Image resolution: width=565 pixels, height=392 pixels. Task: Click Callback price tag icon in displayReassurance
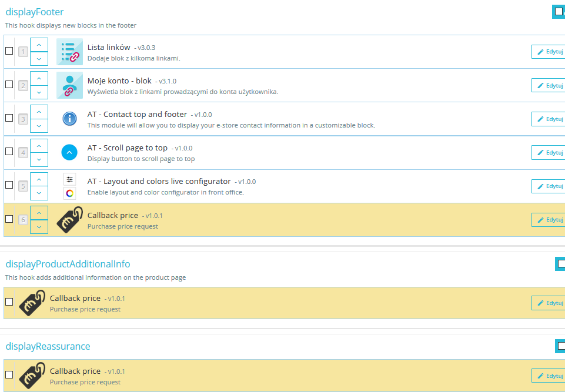click(32, 376)
